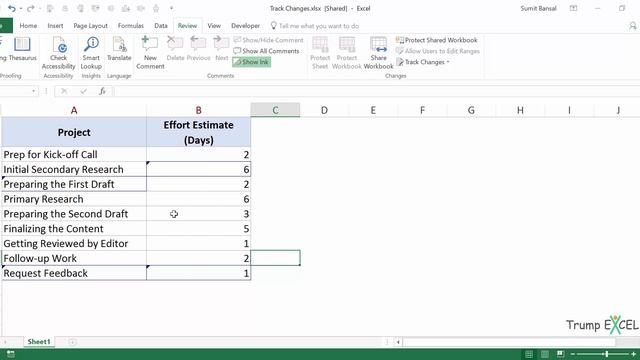Add a new sheet

click(72, 342)
